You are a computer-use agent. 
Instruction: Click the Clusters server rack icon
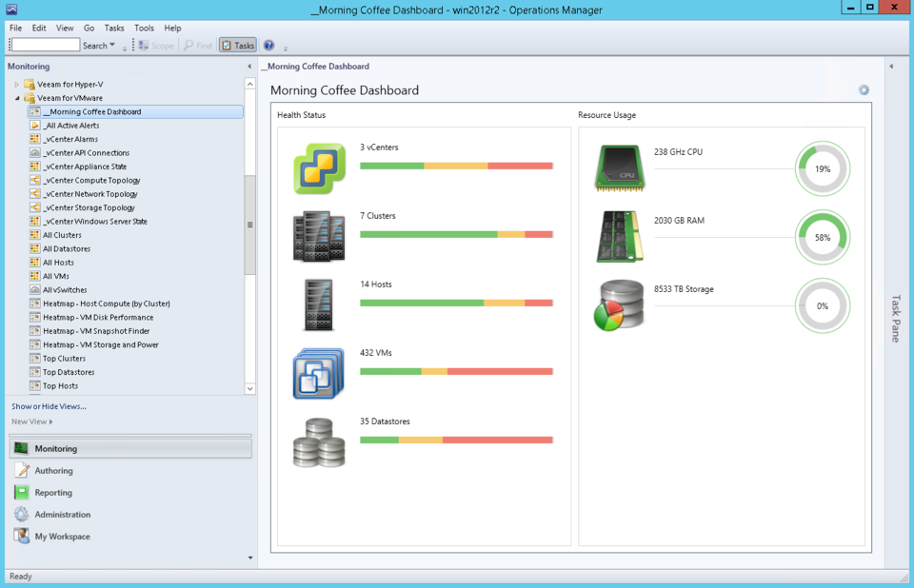pyautogui.click(x=319, y=237)
